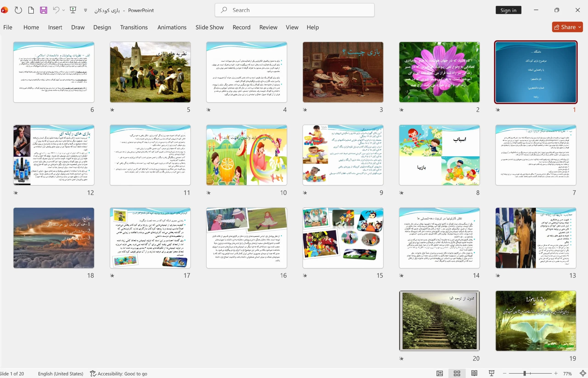The height and width of the screenshot is (378, 588).
Task: Click the Save icon in quick access toolbar
Action: click(x=43, y=10)
